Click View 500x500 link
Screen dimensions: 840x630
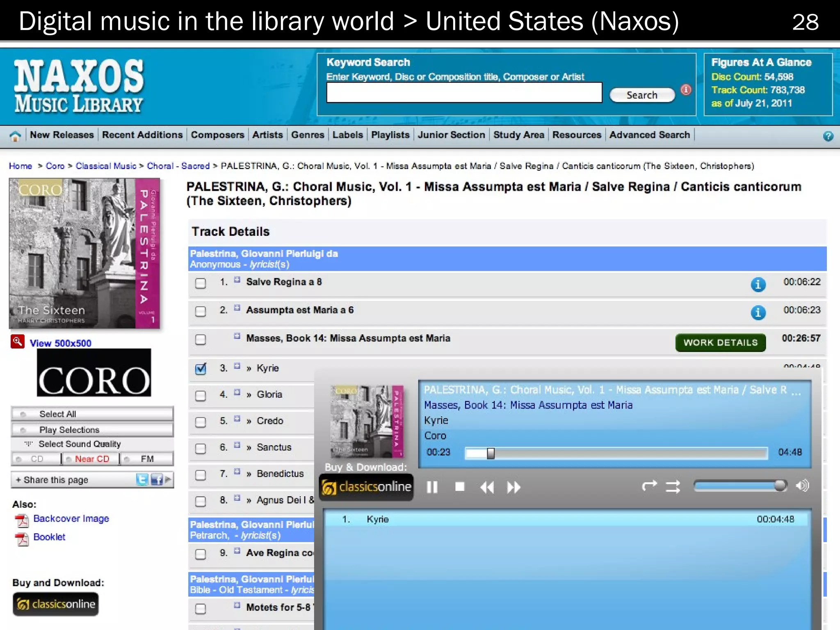(x=61, y=343)
